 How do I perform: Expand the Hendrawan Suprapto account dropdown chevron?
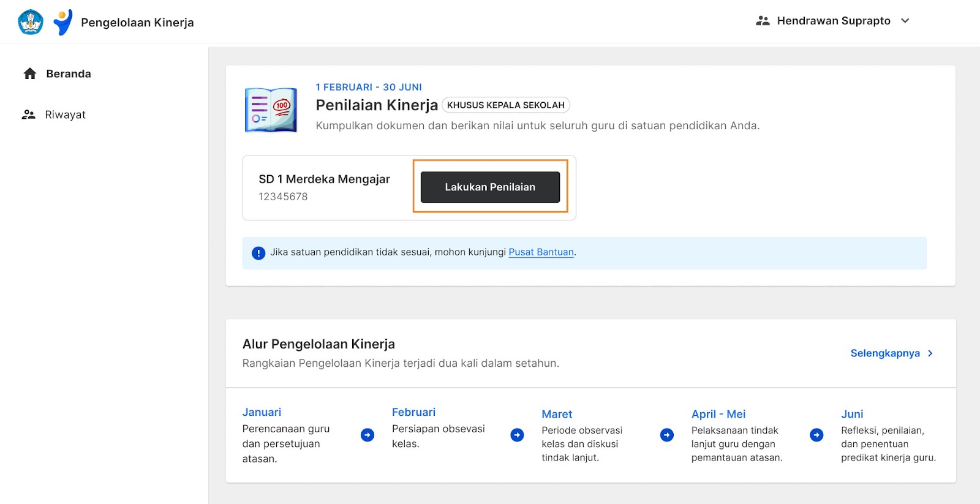(x=905, y=21)
